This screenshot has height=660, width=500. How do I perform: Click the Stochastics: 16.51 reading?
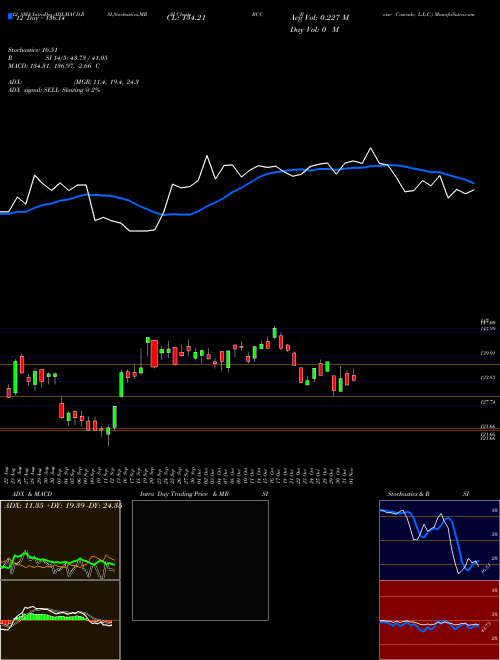click(32, 50)
